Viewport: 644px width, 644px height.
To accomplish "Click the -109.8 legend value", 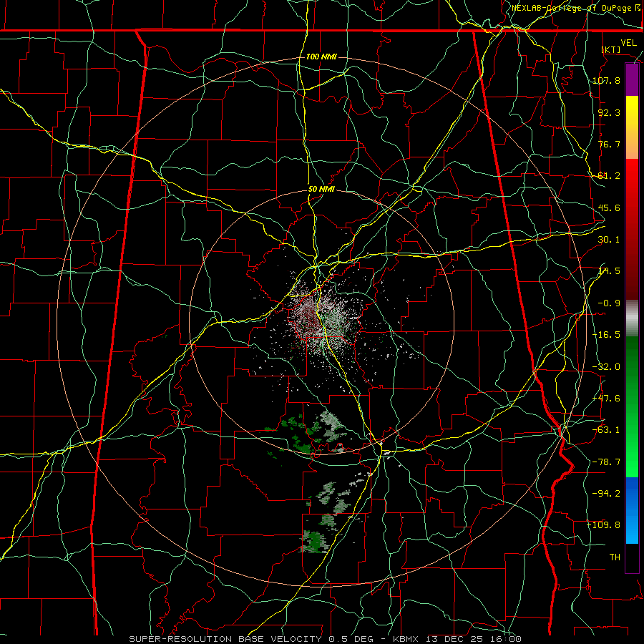I will [x=603, y=525].
